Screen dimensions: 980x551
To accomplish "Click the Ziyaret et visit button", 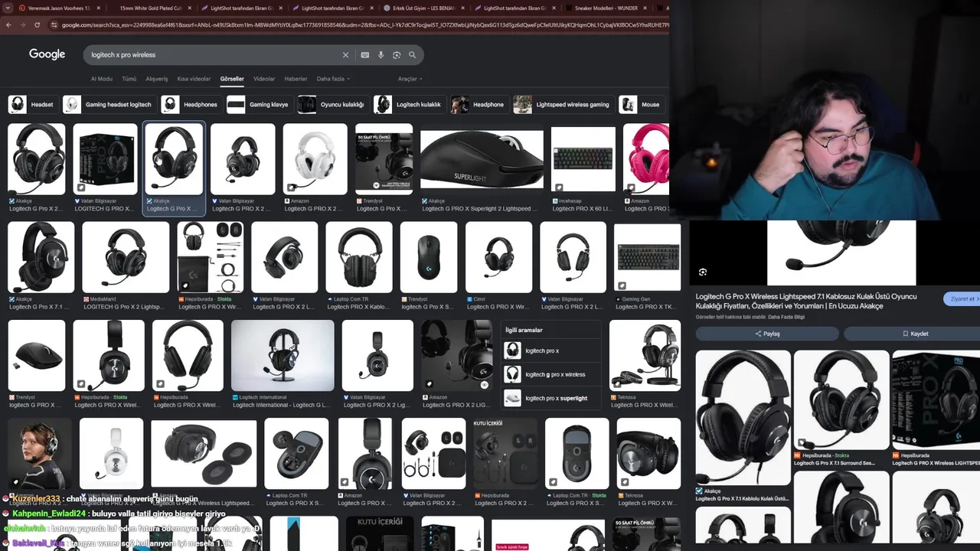I will point(963,298).
